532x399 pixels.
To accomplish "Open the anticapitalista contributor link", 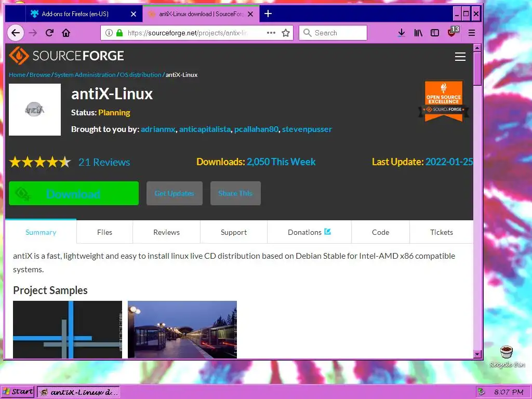I will 205,129.
